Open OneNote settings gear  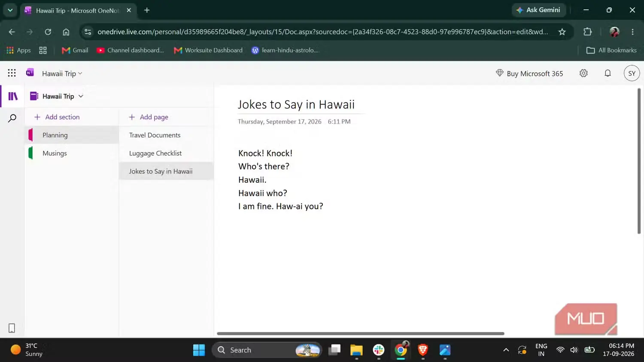click(583, 73)
